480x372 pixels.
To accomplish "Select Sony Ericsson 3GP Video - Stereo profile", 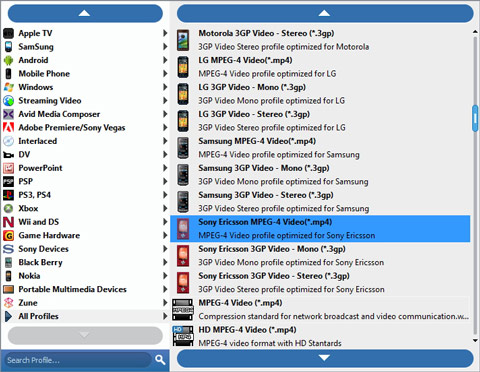I will coord(320,283).
